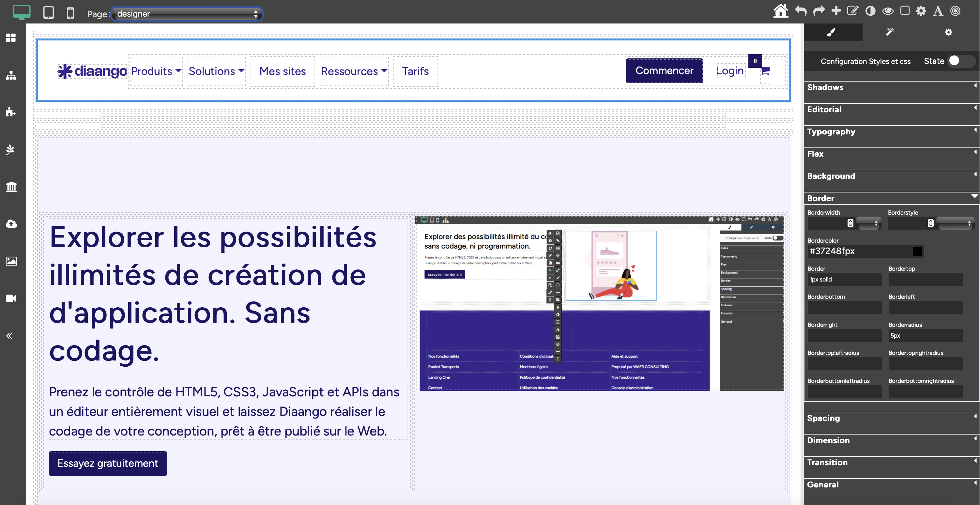Click the Borderradius input field

pyautogui.click(x=925, y=336)
